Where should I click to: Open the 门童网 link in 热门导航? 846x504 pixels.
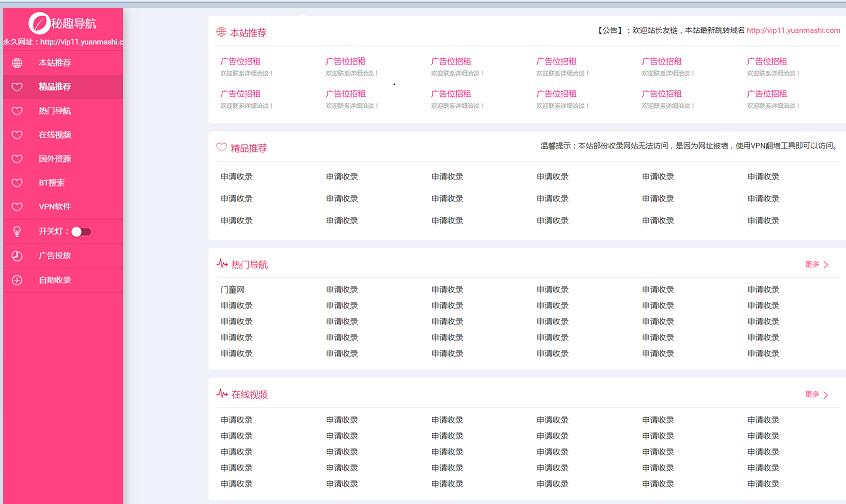pyautogui.click(x=232, y=290)
